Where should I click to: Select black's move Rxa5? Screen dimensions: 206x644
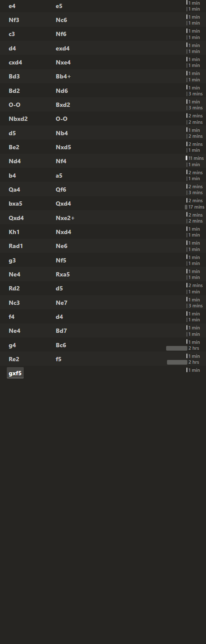pos(63,274)
